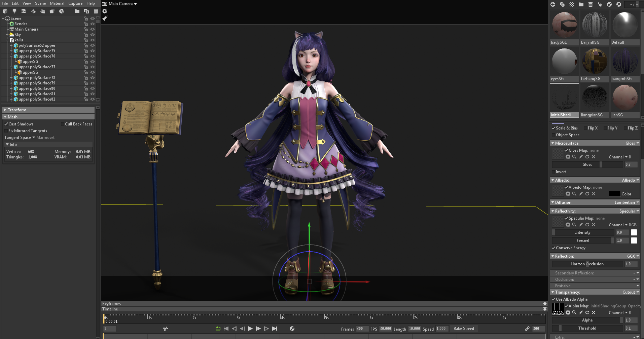Click the rocket icon in viewport
The width and height of the screenshot is (644, 339).
(105, 18)
